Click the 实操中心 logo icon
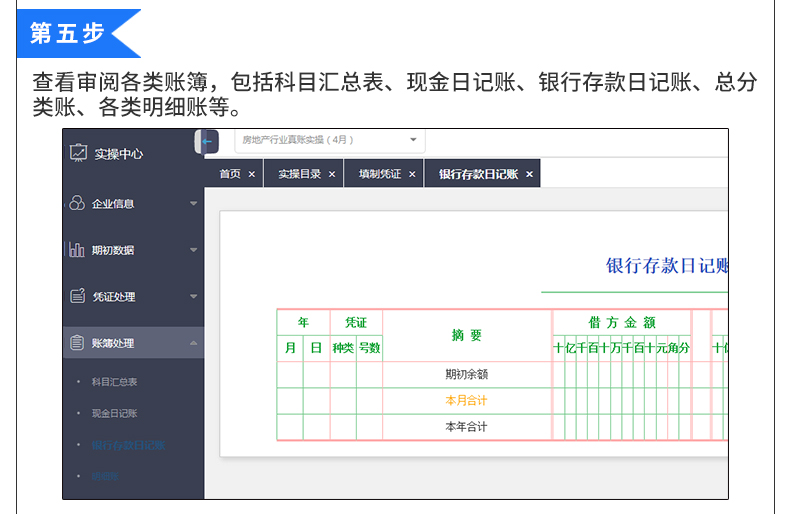 (78, 153)
